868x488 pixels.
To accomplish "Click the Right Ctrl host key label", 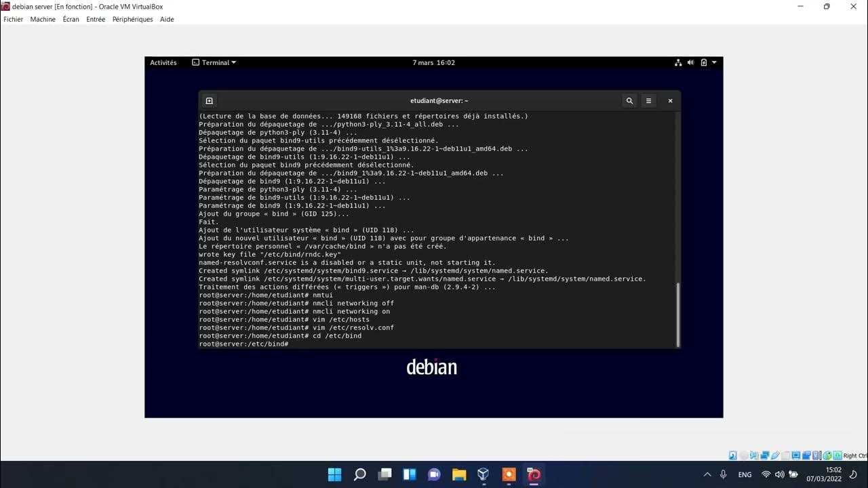I will coord(856,455).
